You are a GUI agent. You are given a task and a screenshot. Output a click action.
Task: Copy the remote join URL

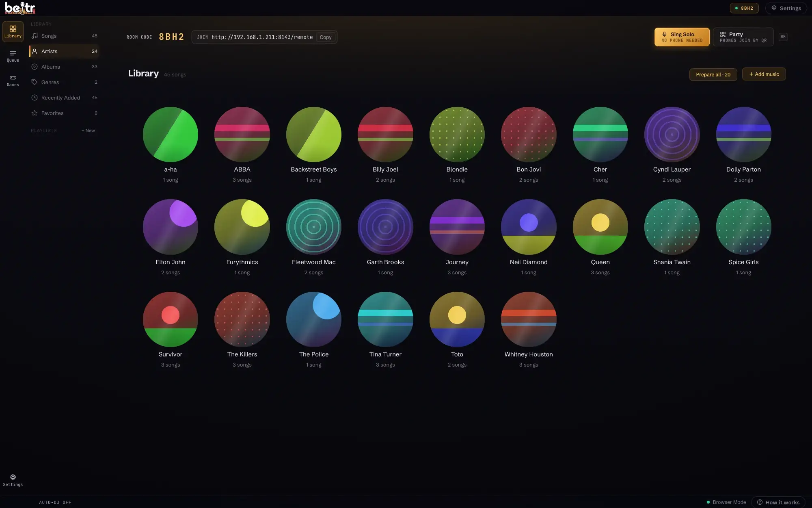point(326,37)
